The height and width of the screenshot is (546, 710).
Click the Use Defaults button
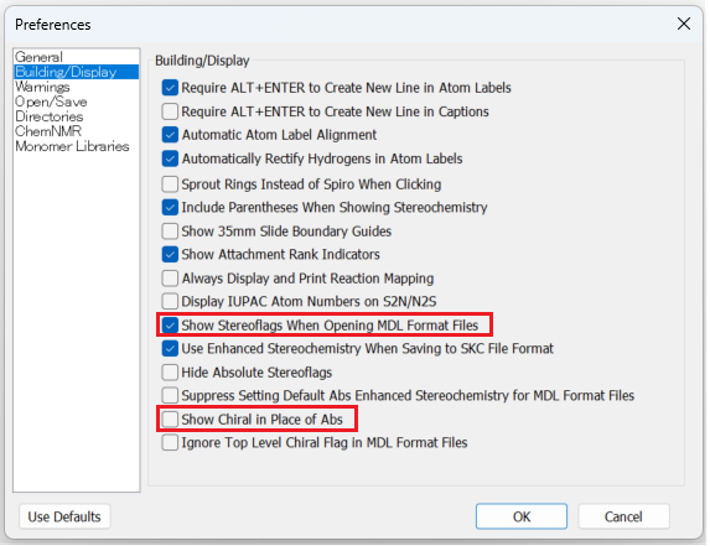pos(65,517)
